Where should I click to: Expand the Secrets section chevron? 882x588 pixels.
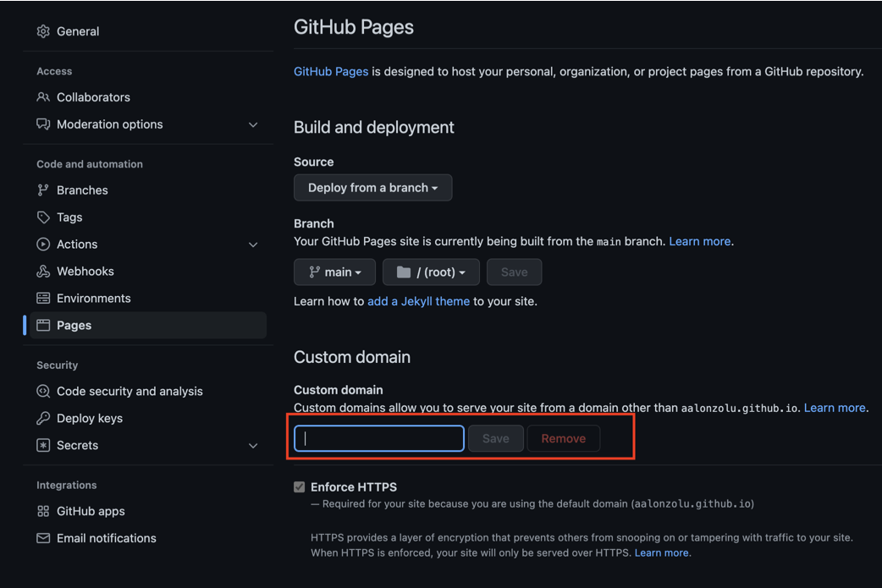(x=253, y=446)
